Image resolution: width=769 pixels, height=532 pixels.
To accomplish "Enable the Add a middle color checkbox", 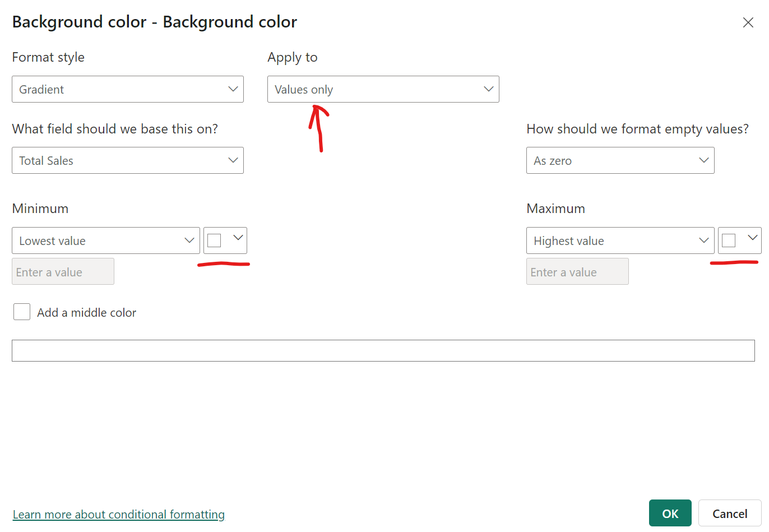I will pos(22,312).
